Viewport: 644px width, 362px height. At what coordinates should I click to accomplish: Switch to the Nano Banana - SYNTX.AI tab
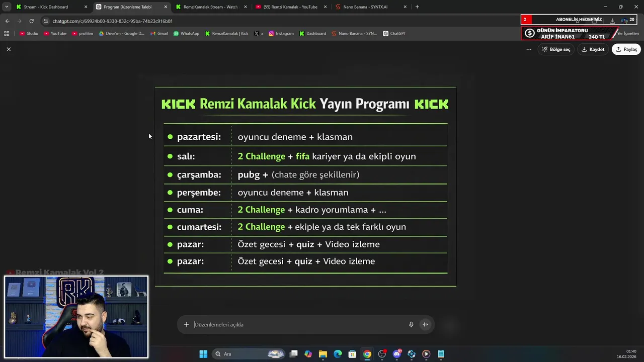tap(371, 7)
